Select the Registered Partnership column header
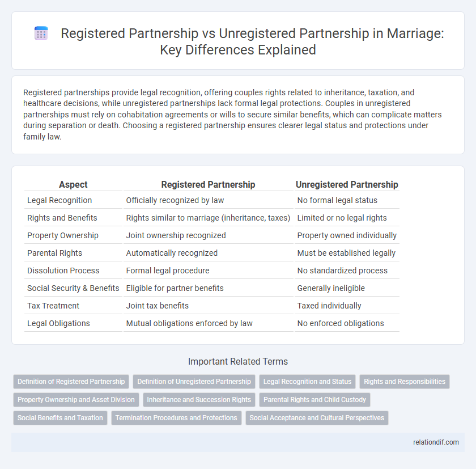The height and width of the screenshot is (469, 476). 208,184
